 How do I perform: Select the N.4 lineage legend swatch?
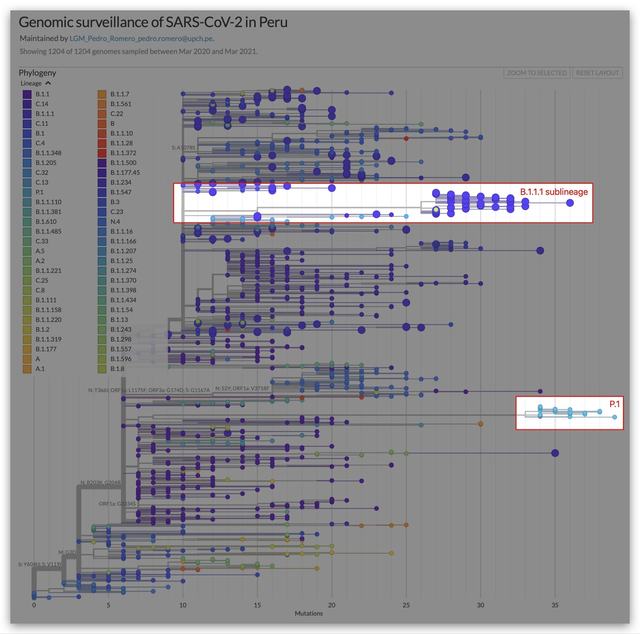click(x=102, y=221)
